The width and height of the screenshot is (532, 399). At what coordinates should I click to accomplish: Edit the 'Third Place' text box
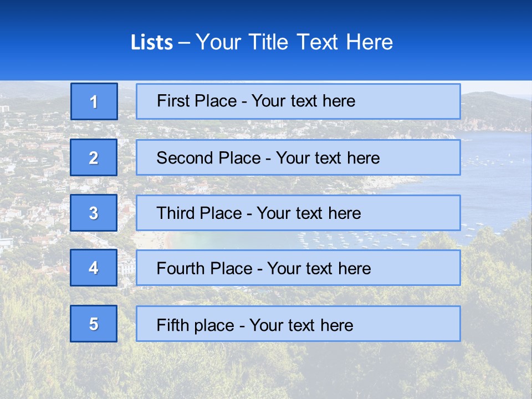[x=298, y=213]
